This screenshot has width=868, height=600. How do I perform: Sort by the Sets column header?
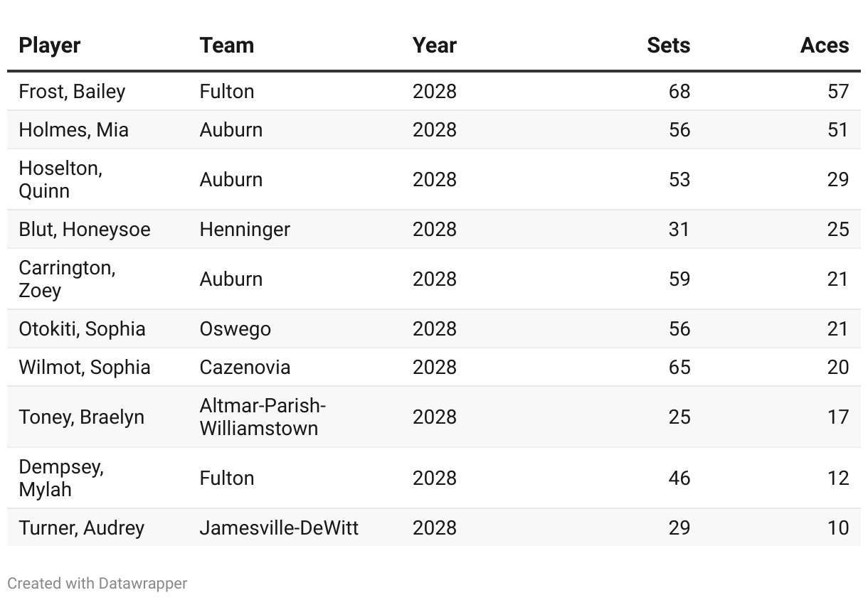tap(668, 45)
